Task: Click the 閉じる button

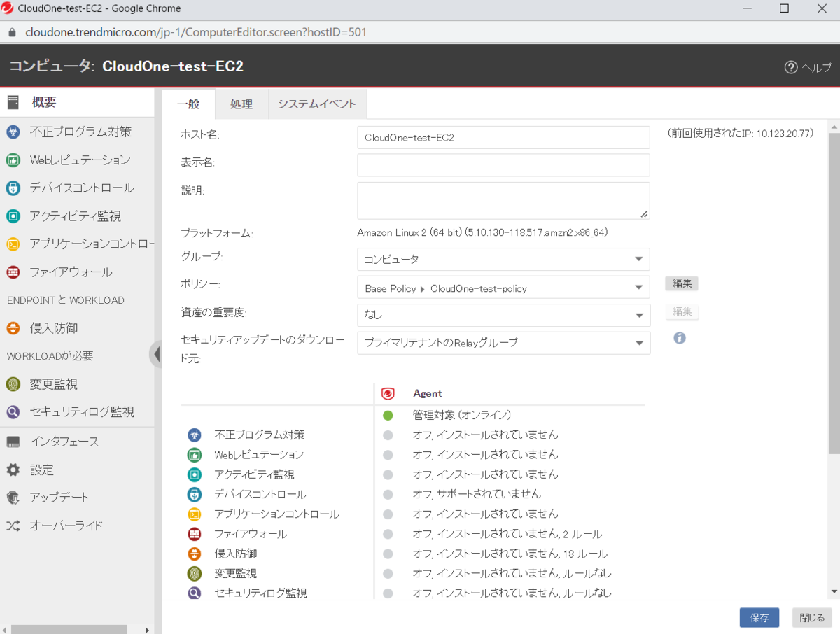Action: (x=812, y=618)
